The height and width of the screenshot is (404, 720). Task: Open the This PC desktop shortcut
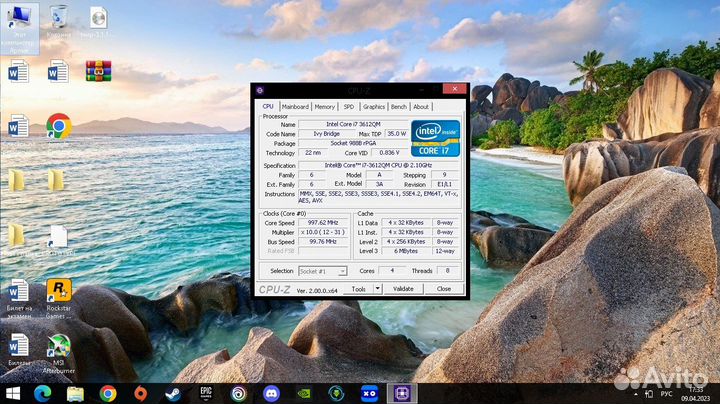19,28
